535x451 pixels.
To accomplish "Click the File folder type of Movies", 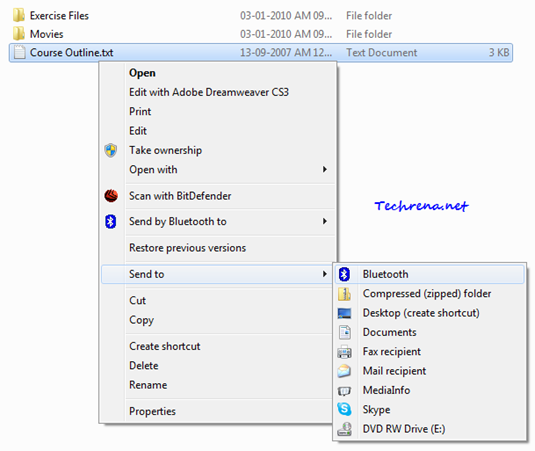I will [x=369, y=34].
